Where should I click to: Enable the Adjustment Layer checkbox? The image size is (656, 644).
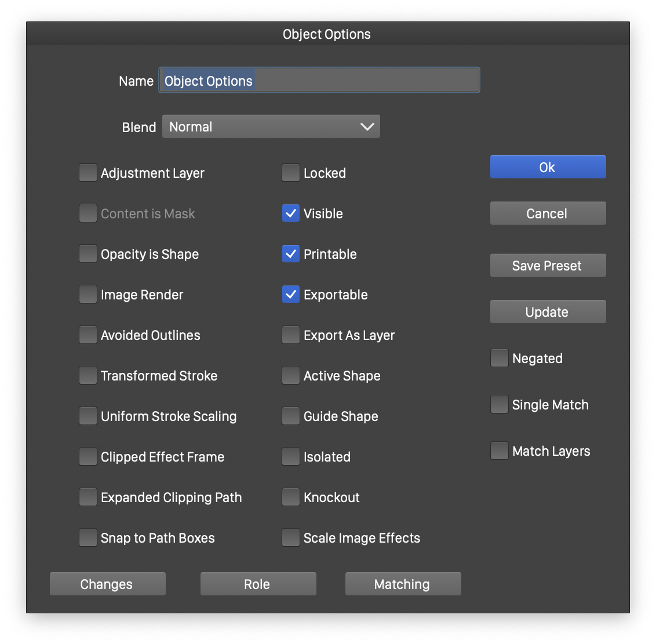(88, 173)
